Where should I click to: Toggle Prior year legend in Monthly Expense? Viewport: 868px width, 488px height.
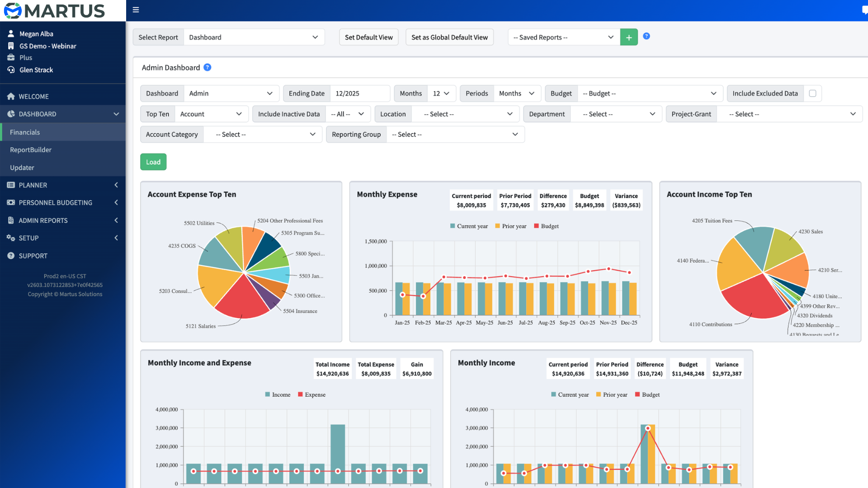coord(510,226)
